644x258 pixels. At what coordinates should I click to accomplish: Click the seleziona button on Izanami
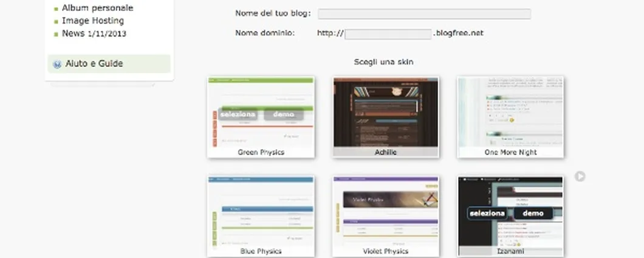(x=487, y=213)
